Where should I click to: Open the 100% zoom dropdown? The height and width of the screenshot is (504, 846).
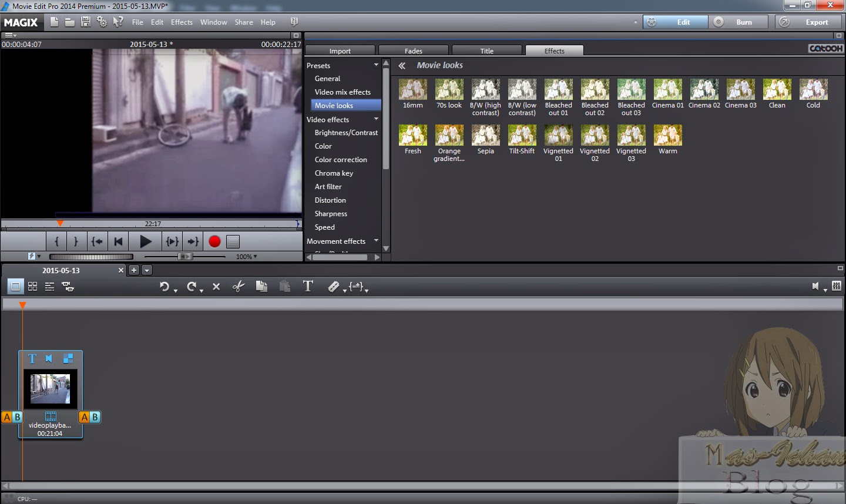[x=247, y=257]
